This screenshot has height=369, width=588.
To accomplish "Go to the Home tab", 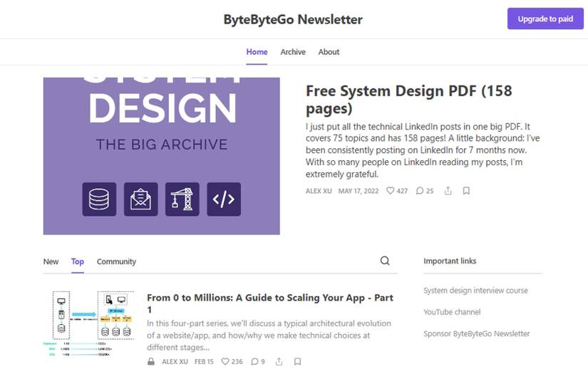I will pyautogui.click(x=257, y=52).
